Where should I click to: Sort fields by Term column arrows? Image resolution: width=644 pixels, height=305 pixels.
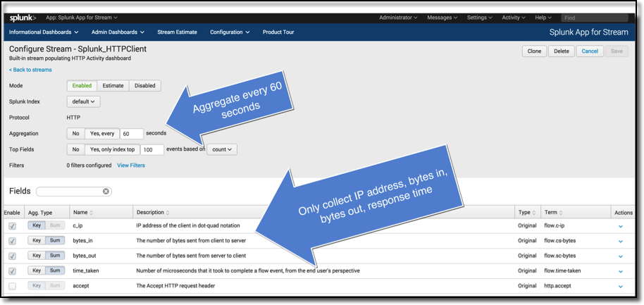click(x=560, y=213)
